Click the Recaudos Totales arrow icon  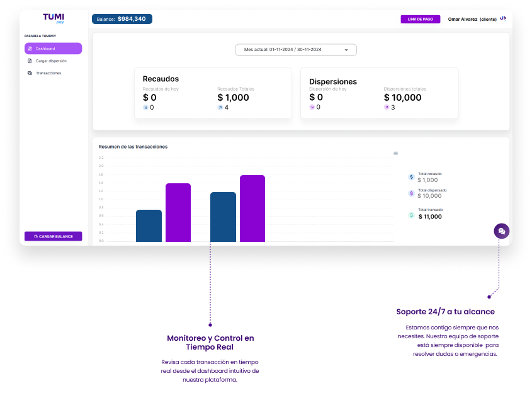tap(220, 108)
